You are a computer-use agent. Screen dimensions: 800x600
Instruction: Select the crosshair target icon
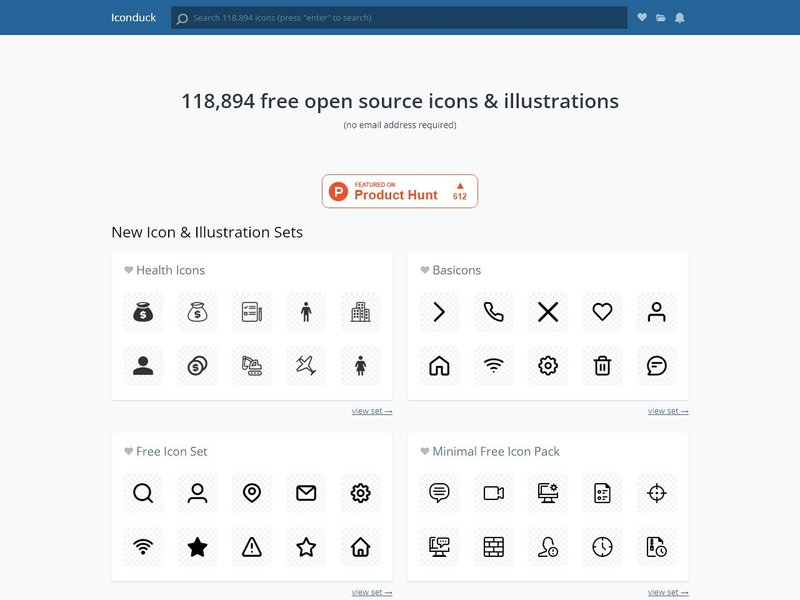pyautogui.click(x=657, y=493)
